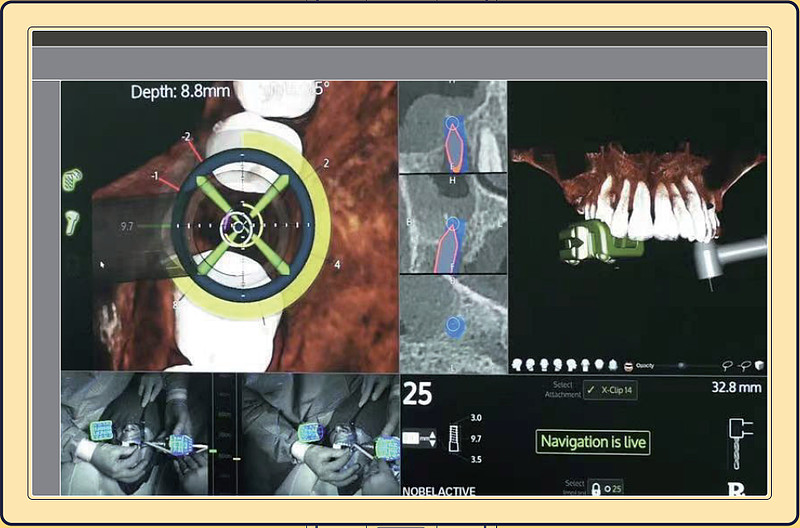Toggle the lock on implant 25 selector
This screenshot has height=528, width=800.
pyautogui.click(x=595, y=488)
